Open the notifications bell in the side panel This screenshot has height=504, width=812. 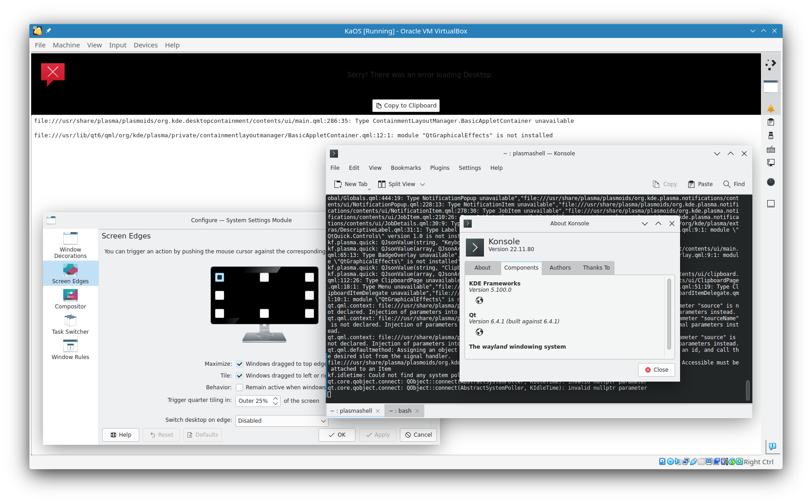tap(771, 108)
